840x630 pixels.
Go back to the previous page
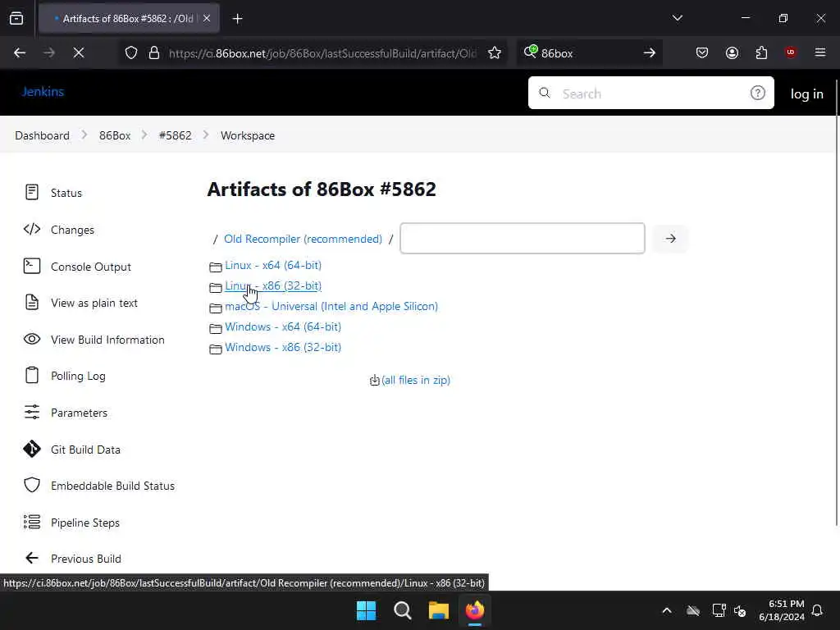[x=20, y=52]
